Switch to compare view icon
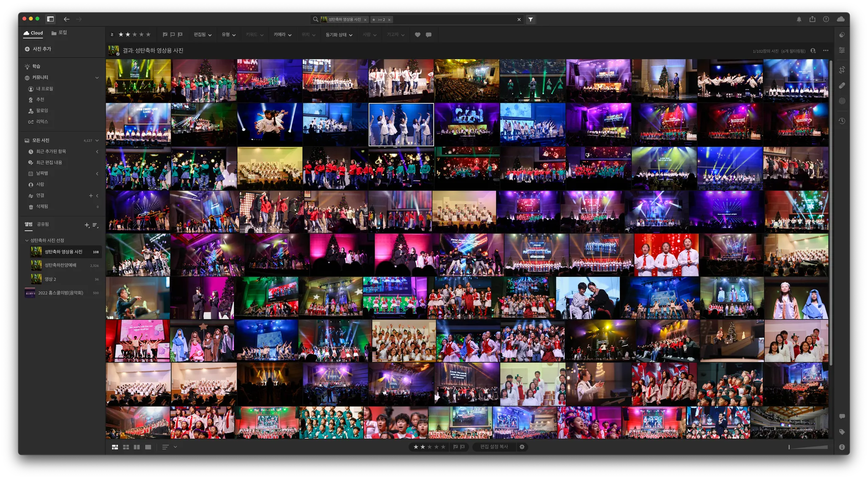Image resolution: width=868 pixels, height=479 pixels. 136,447
